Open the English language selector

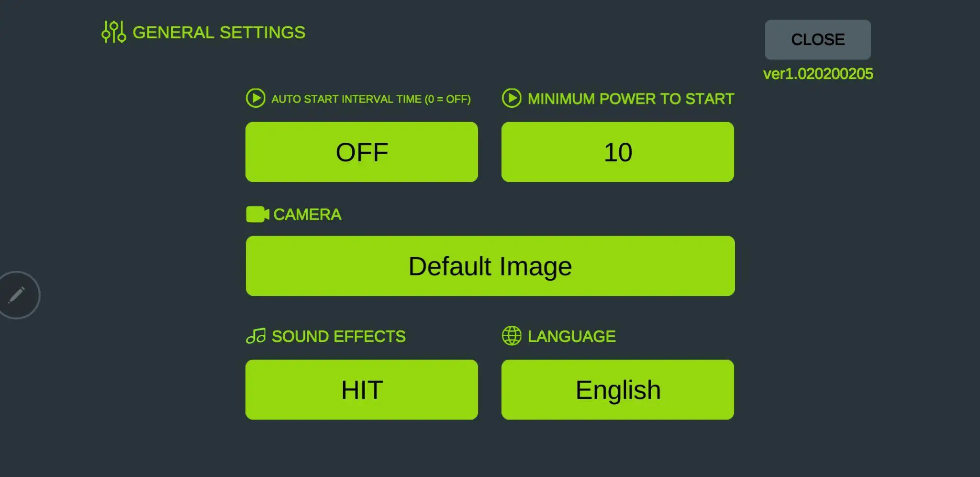618,390
